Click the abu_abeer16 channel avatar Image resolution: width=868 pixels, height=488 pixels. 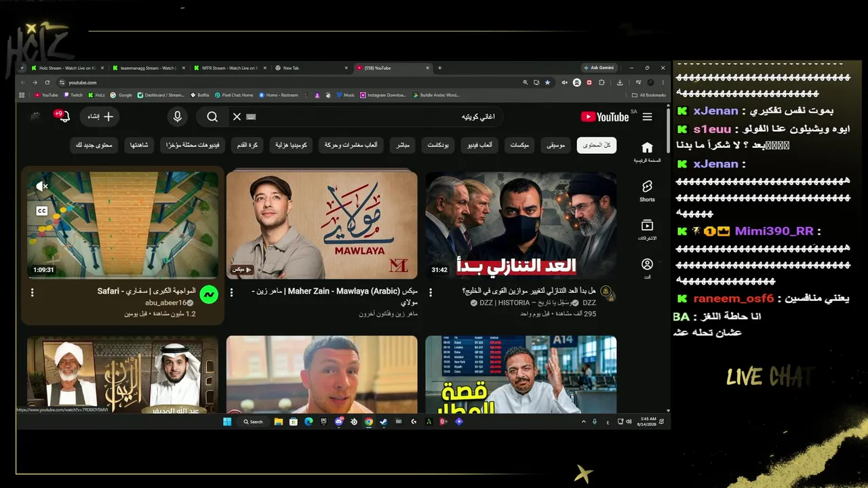click(x=209, y=294)
